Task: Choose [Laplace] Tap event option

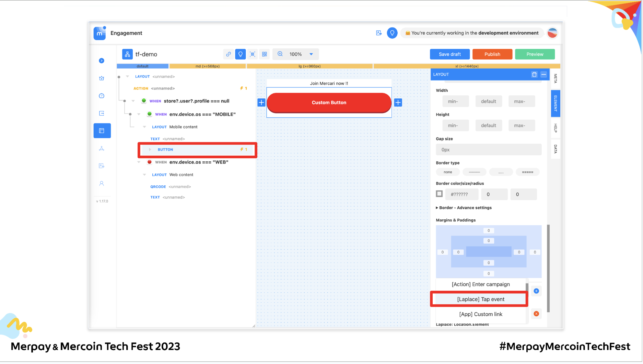Action: 481,299
